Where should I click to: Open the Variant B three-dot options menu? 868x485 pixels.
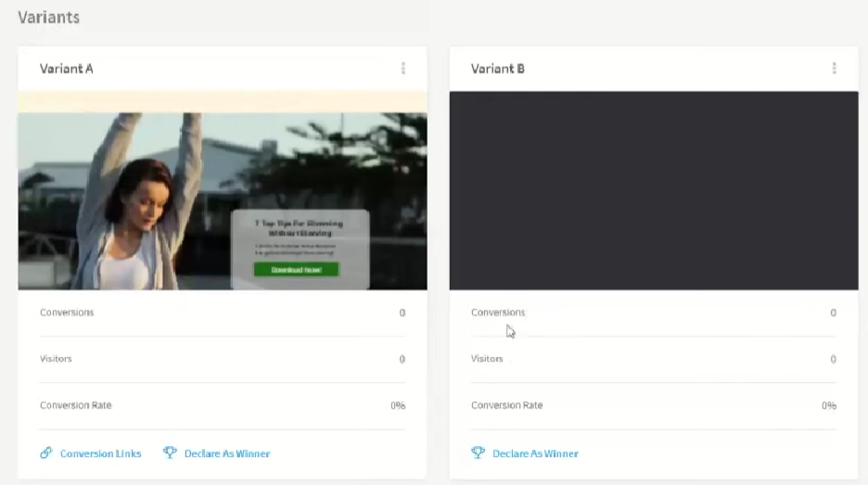(834, 69)
